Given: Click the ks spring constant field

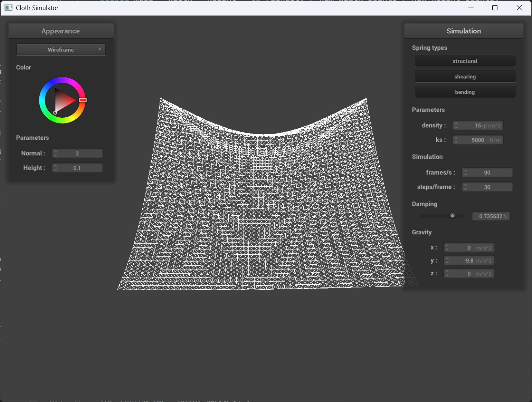Looking at the screenshot, I should 478,140.
